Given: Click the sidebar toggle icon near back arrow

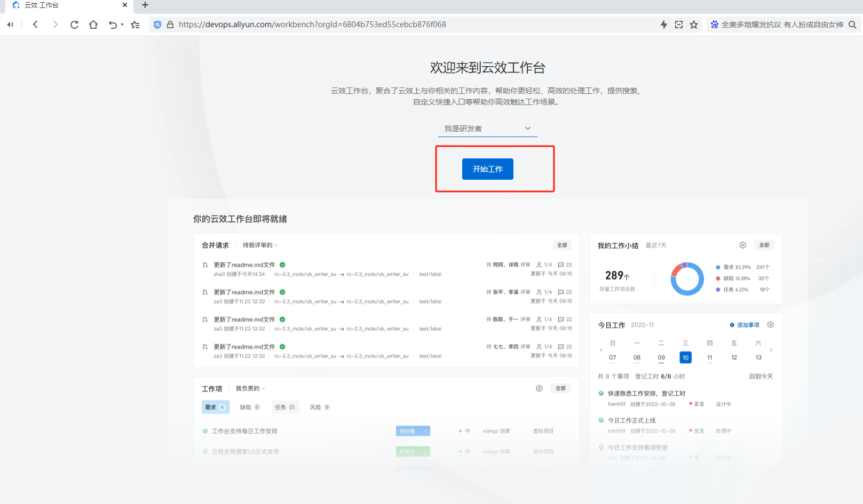Looking at the screenshot, I should pos(10,25).
